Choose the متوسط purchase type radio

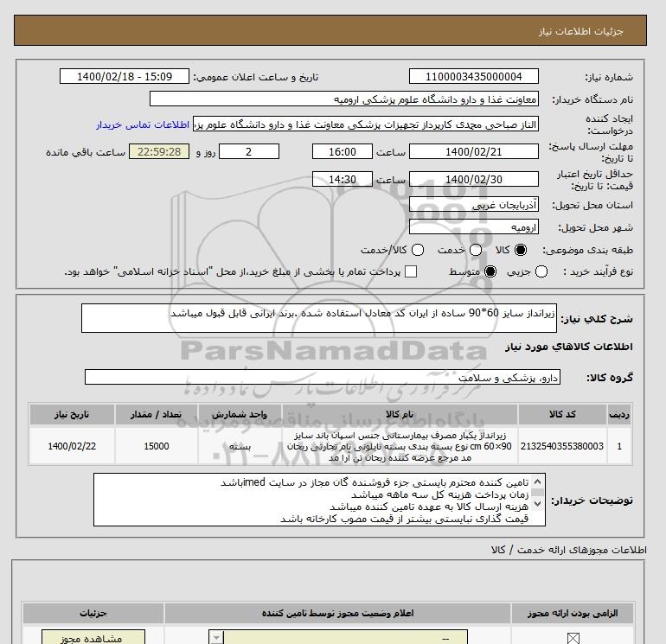point(490,271)
